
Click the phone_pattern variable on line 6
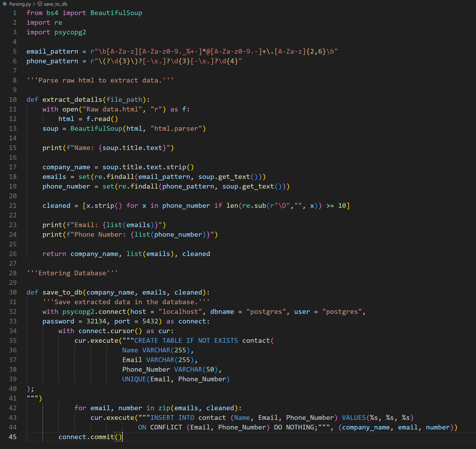[x=52, y=61]
